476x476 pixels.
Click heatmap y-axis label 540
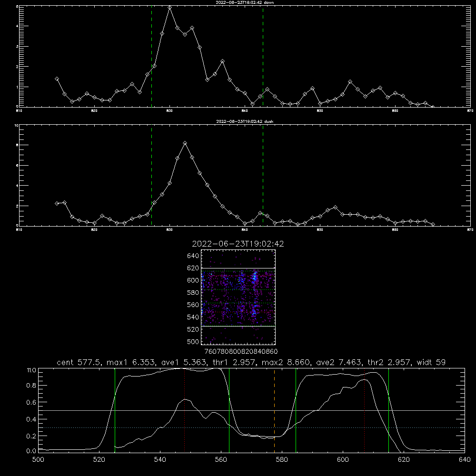coord(193,317)
